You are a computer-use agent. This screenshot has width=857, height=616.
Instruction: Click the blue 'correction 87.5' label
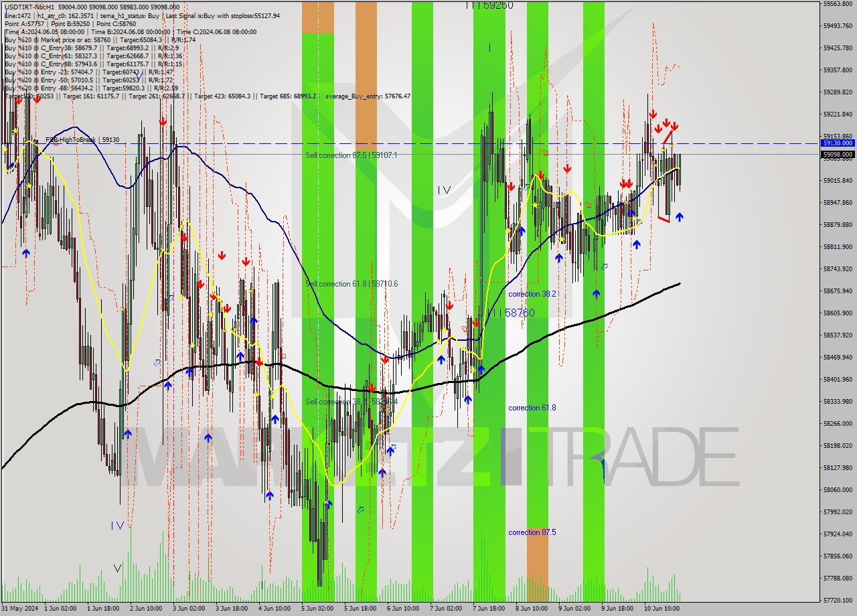click(x=532, y=532)
